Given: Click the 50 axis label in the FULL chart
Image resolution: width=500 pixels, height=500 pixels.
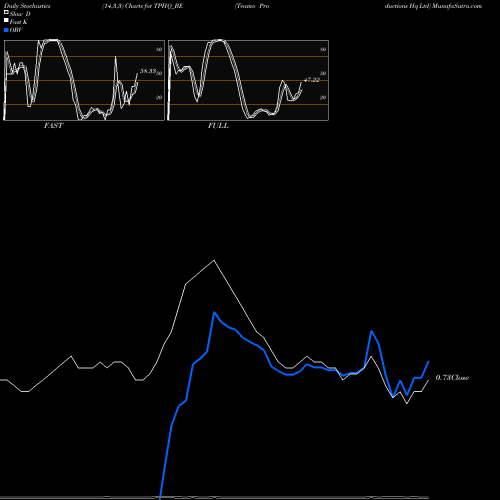Looking at the screenshot, I should point(323,73).
